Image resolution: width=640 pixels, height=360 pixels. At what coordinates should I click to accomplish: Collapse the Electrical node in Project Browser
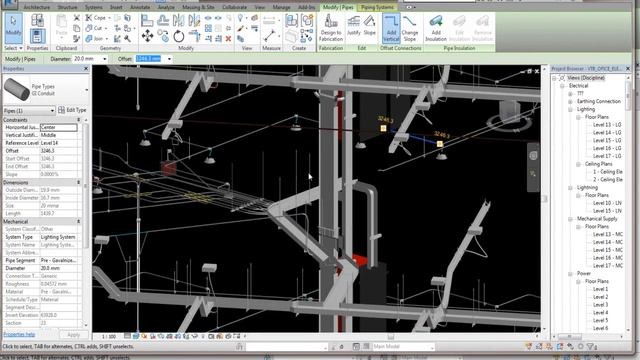(x=562, y=86)
